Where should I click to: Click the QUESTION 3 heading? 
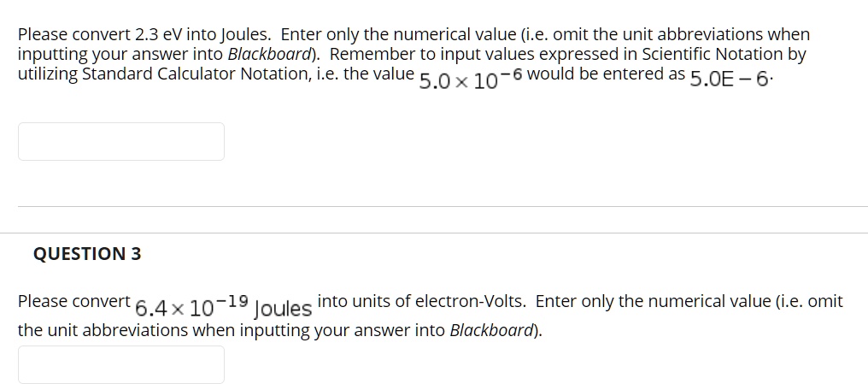pyautogui.click(x=87, y=254)
